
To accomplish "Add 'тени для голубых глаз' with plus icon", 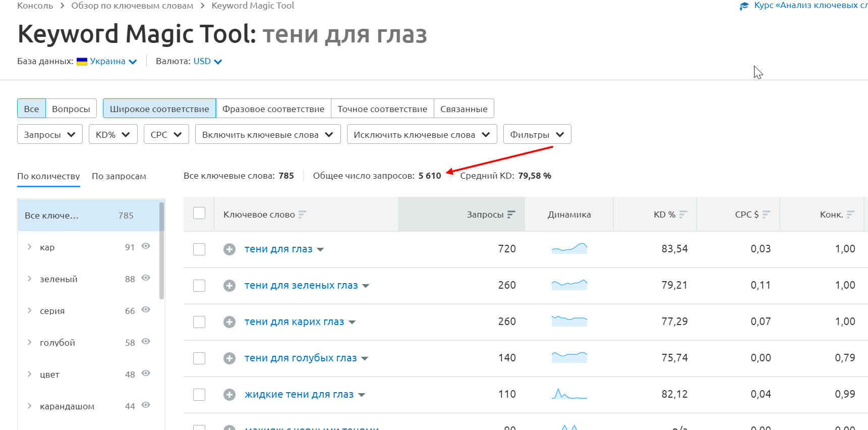I will point(229,358).
